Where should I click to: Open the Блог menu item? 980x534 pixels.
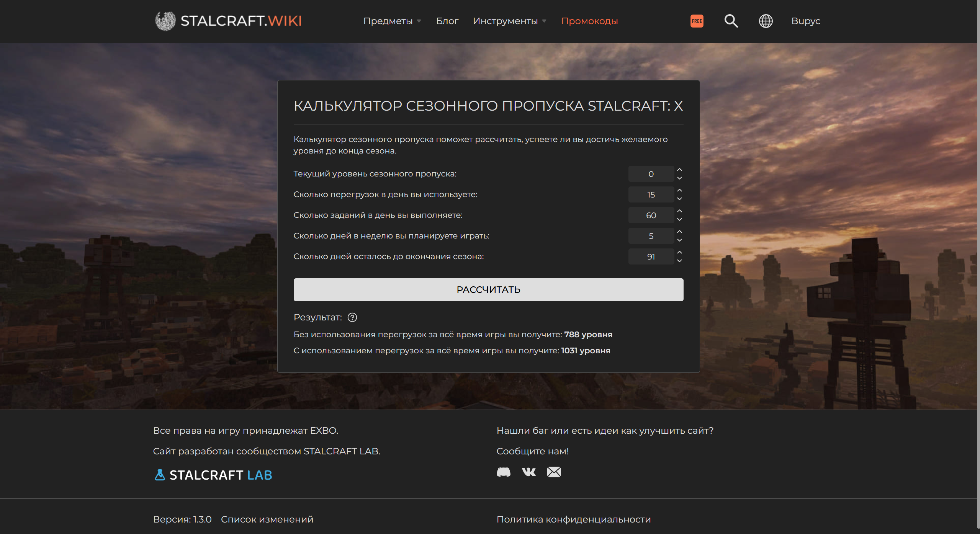tap(447, 21)
